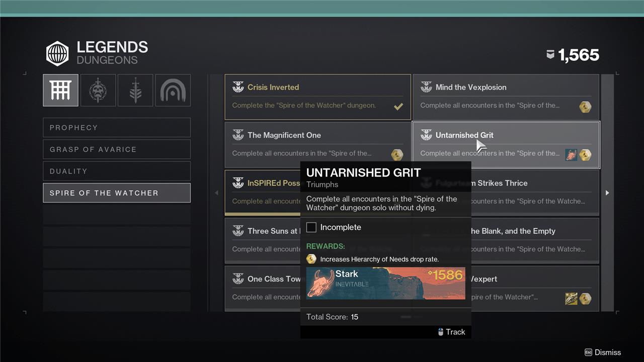Click the gold engram icon on The Magnificent One
644x362 pixels.
tap(397, 155)
